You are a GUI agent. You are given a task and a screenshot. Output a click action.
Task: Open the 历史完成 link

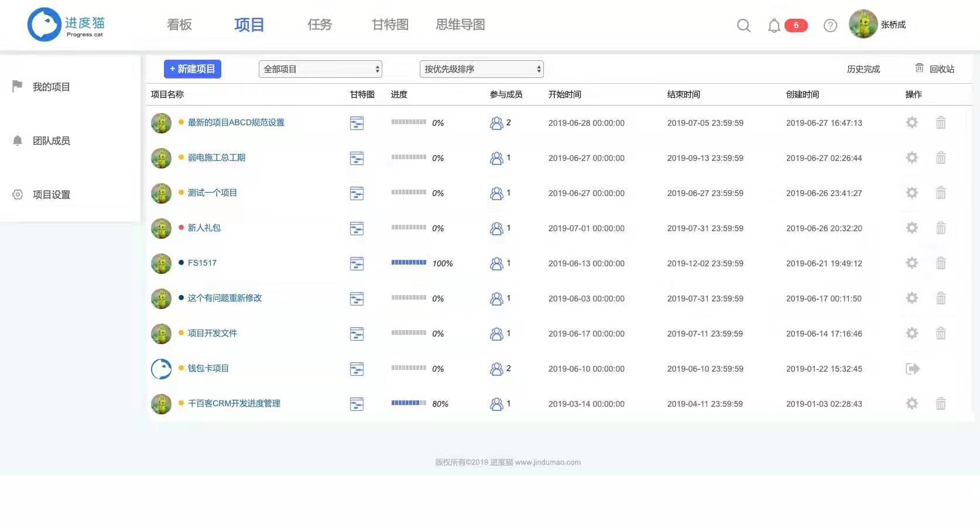[863, 69]
